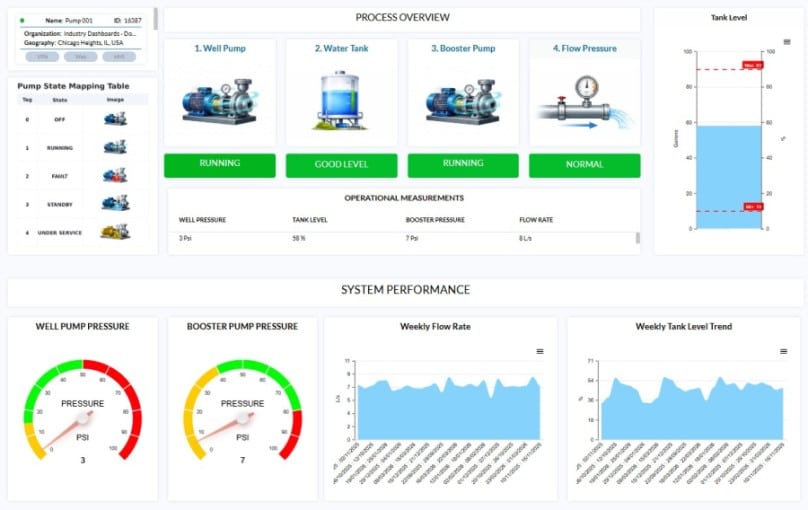The image size is (808, 510).
Task: Click the UNDER SERVICE yellow pump icon
Action: 115,231
